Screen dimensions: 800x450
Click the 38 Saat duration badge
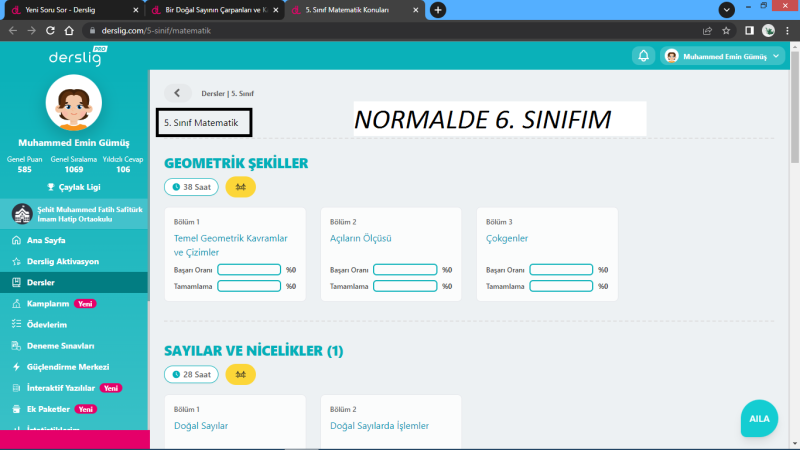click(191, 187)
